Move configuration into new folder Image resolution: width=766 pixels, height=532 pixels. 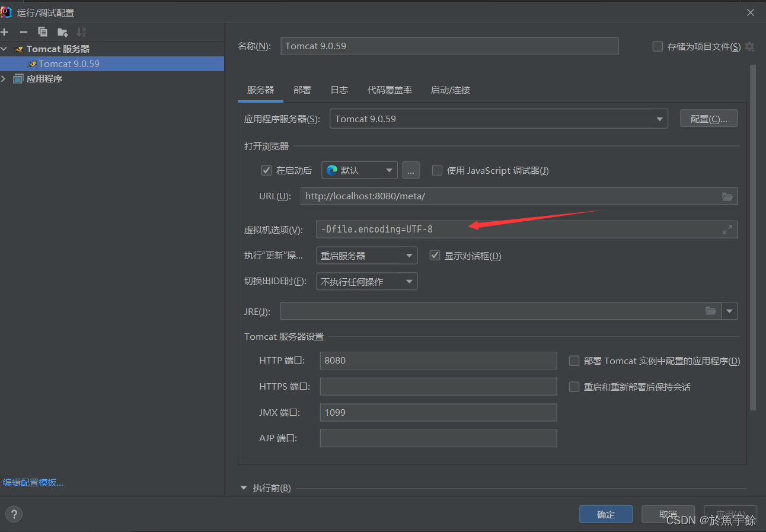tap(62, 32)
